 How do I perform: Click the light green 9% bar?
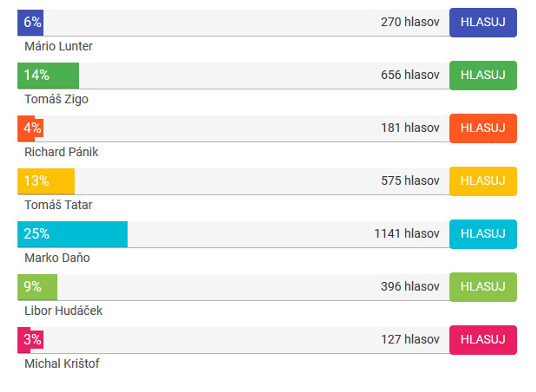coord(37,287)
